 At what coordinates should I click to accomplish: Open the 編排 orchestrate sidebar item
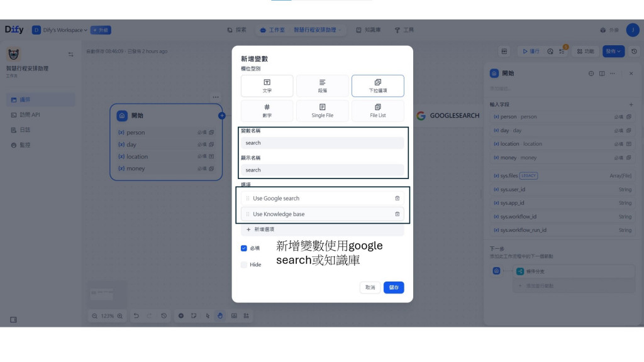(41, 100)
